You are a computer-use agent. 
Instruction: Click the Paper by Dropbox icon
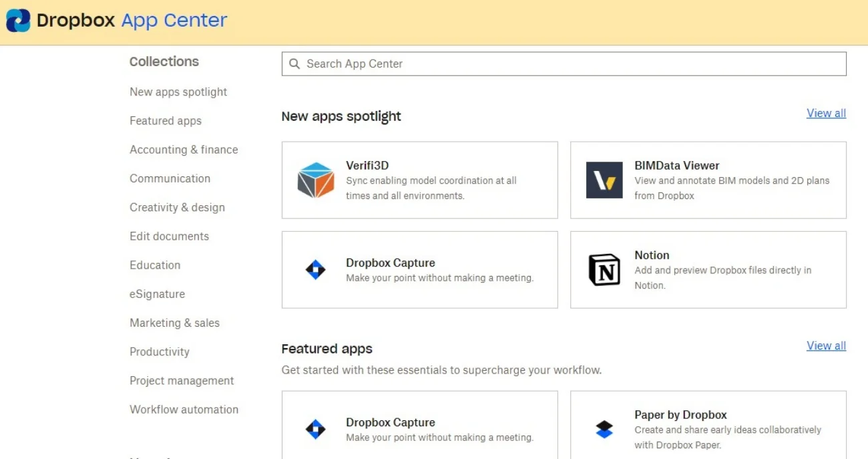604,430
